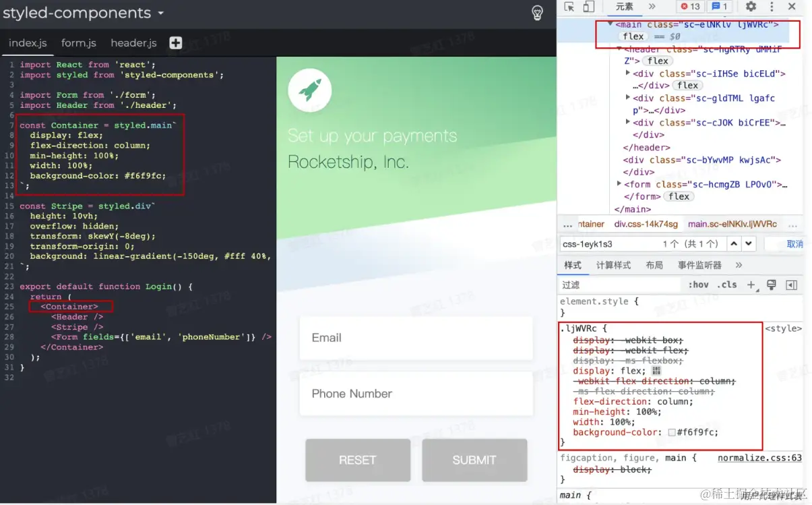Open the 13 errors badge
The width and height of the screenshot is (812, 505).
691,7
